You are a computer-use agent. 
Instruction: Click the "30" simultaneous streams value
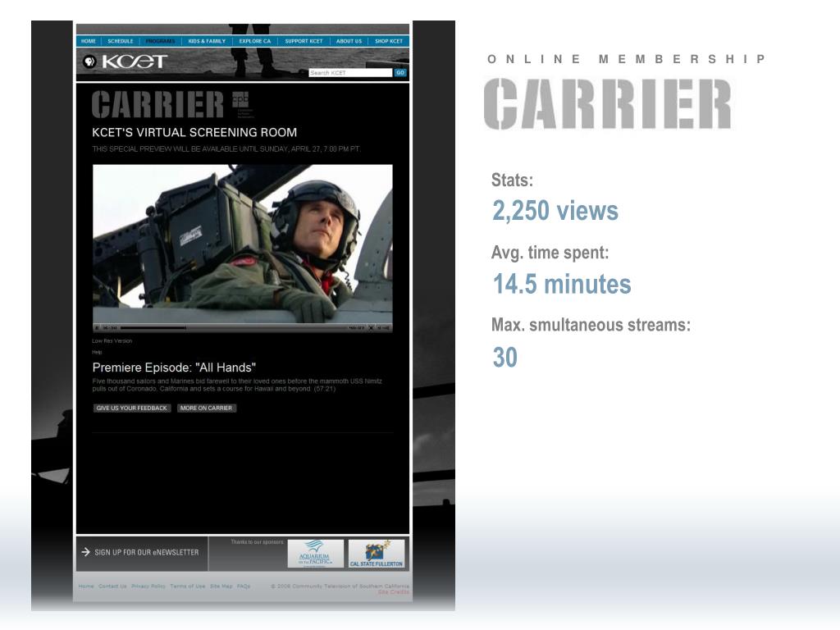(505, 358)
